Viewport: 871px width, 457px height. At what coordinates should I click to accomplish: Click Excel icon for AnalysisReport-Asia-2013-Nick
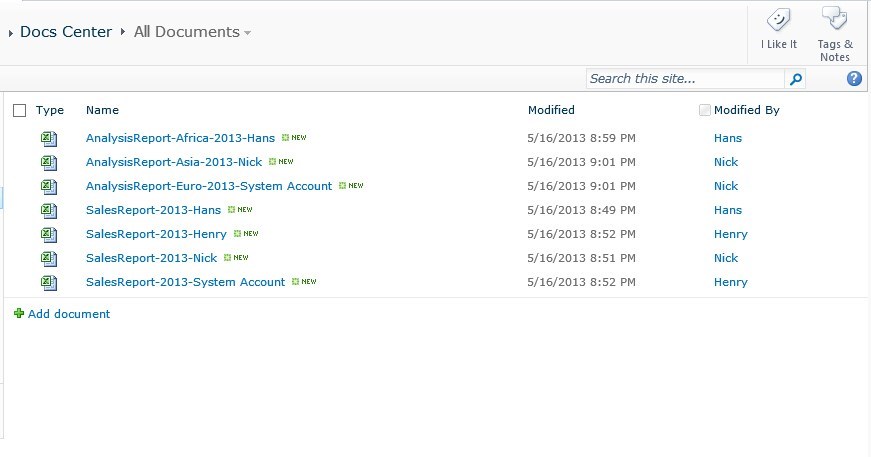49,162
